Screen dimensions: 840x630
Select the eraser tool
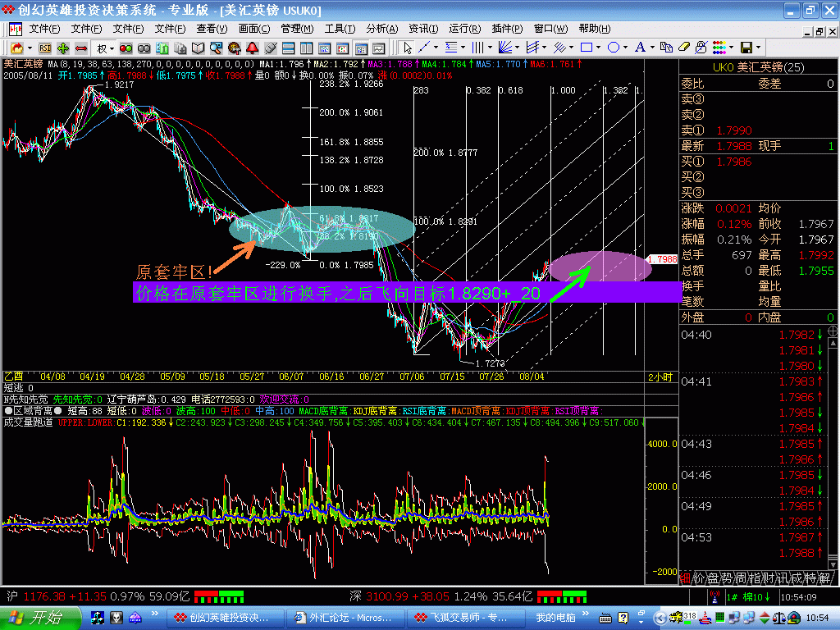[x=684, y=48]
